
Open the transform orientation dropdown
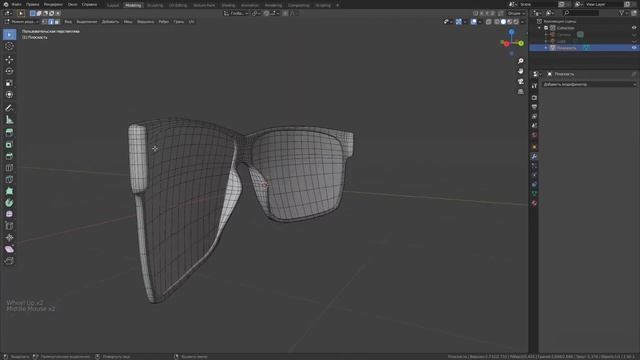pyautogui.click(x=236, y=13)
